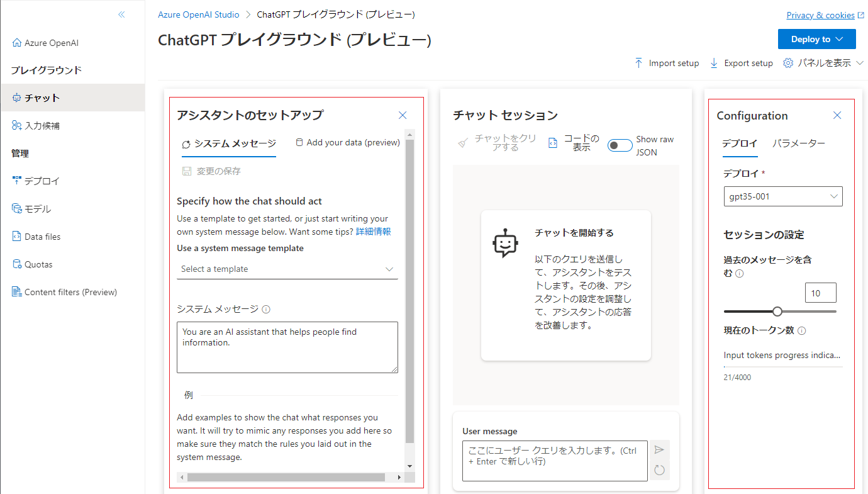The height and width of the screenshot is (494, 868).
Task: Click the パネルを表示 gear icon
Action: pos(788,63)
